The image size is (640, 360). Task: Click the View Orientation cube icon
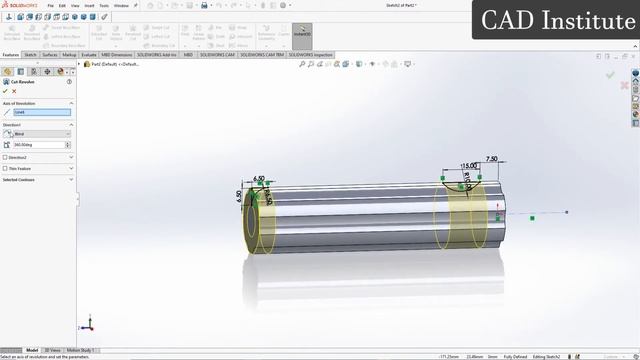(x=346, y=64)
